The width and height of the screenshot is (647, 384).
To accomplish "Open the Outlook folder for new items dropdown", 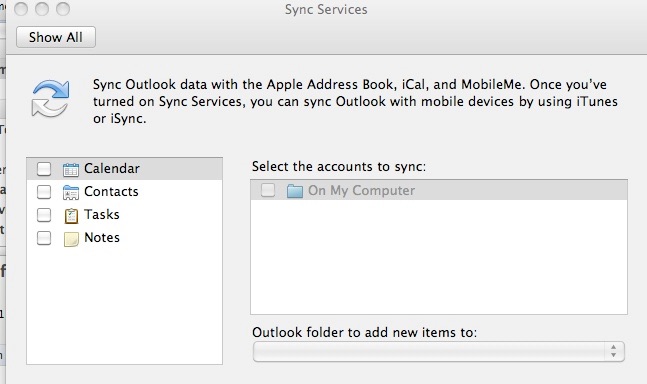I will coord(439,351).
